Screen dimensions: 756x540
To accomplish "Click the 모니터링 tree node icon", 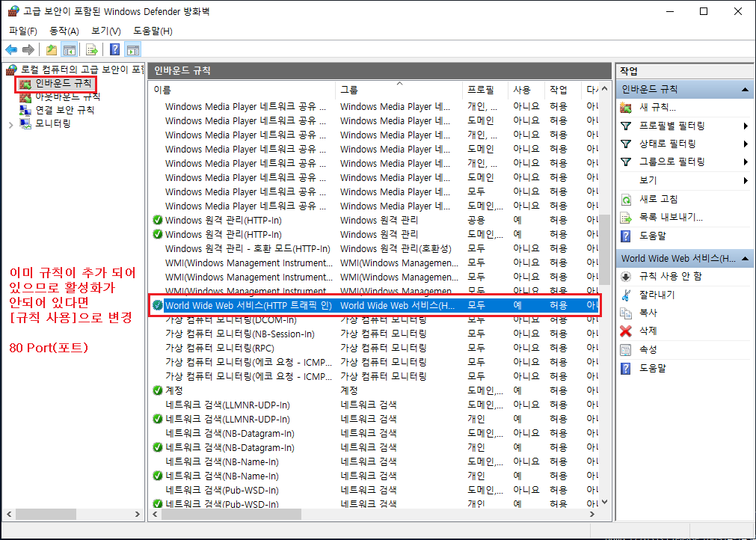I will coord(25,124).
